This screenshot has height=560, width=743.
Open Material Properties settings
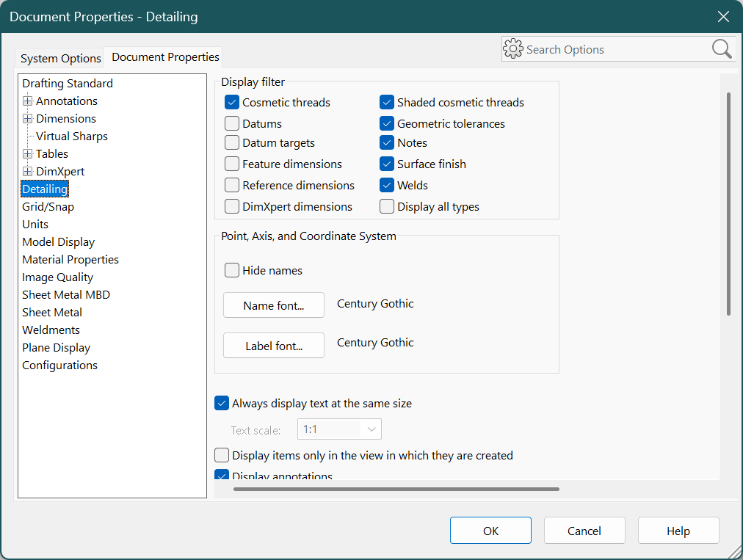tap(70, 260)
